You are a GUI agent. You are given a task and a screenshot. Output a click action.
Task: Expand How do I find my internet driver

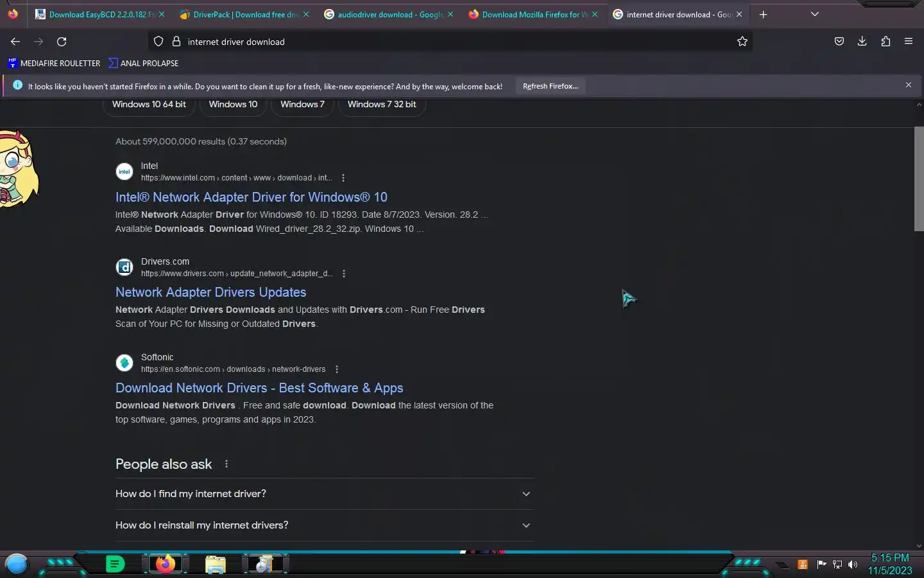(324, 494)
